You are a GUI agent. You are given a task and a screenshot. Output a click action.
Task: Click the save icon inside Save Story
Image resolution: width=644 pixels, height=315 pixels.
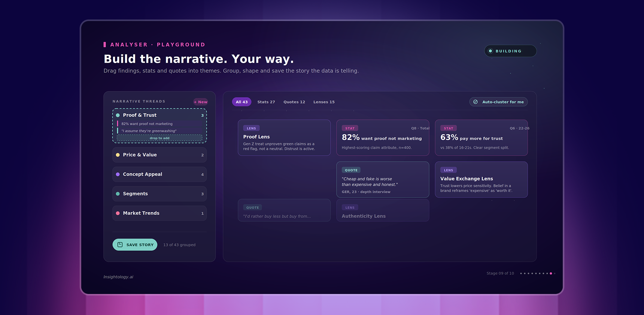point(120,244)
